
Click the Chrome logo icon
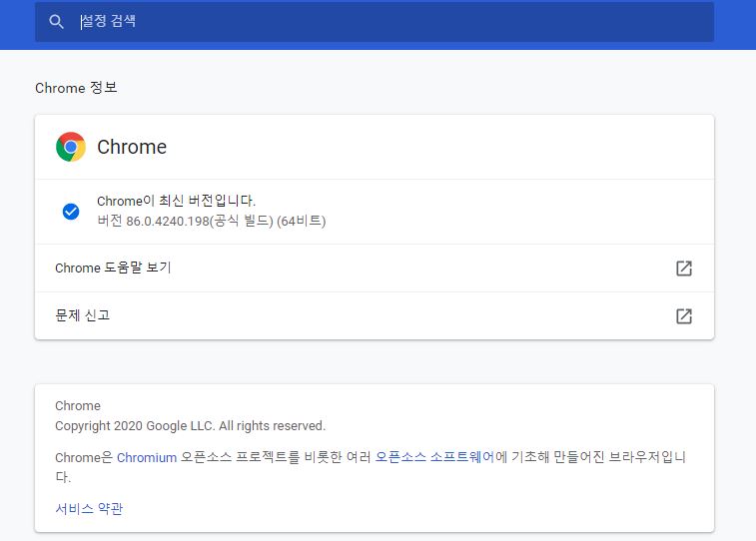71,147
